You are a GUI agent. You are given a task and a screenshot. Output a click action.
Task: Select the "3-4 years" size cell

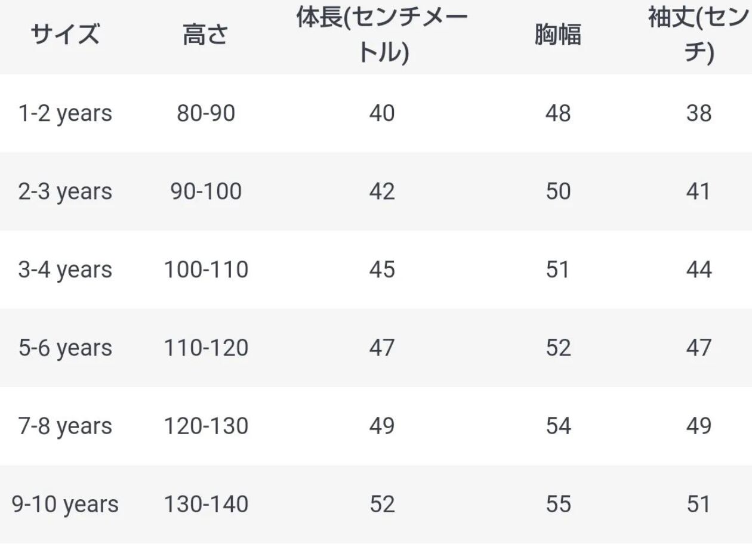pos(65,270)
